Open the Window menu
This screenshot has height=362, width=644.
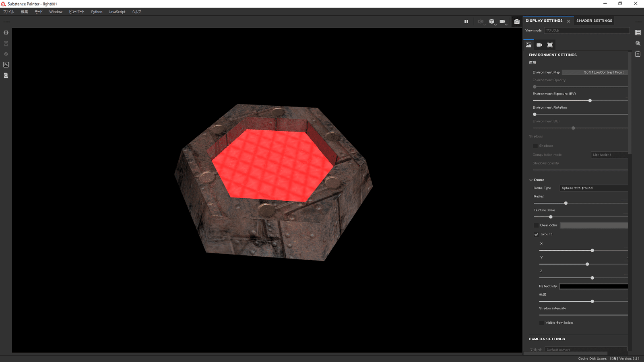pyautogui.click(x=56, y=12)
